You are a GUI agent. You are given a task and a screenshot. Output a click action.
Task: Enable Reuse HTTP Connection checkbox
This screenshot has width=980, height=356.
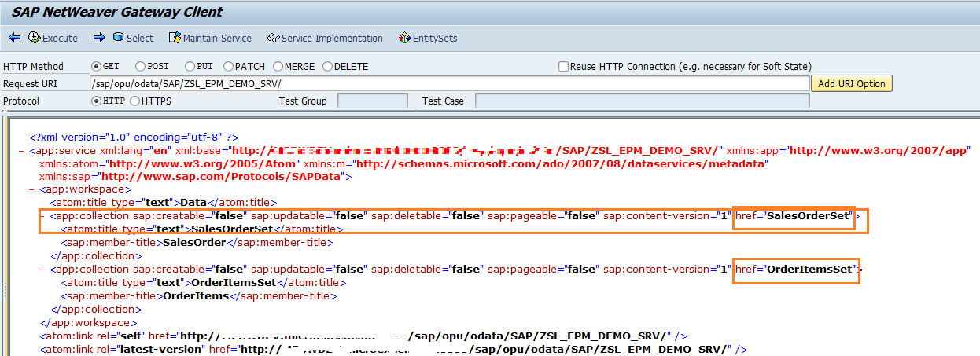click(x=563, y=67)
